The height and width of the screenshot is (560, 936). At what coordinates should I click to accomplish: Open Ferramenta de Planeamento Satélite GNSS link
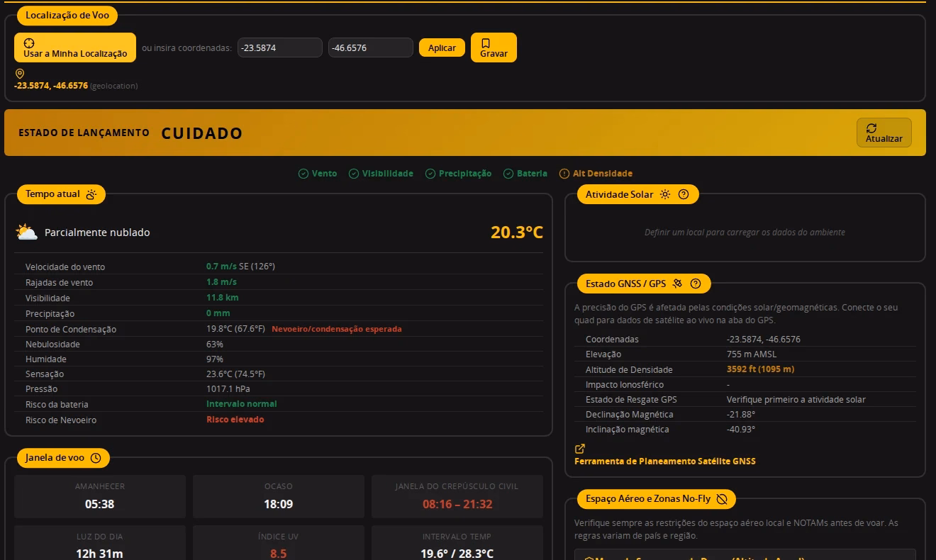click(665, 461)
